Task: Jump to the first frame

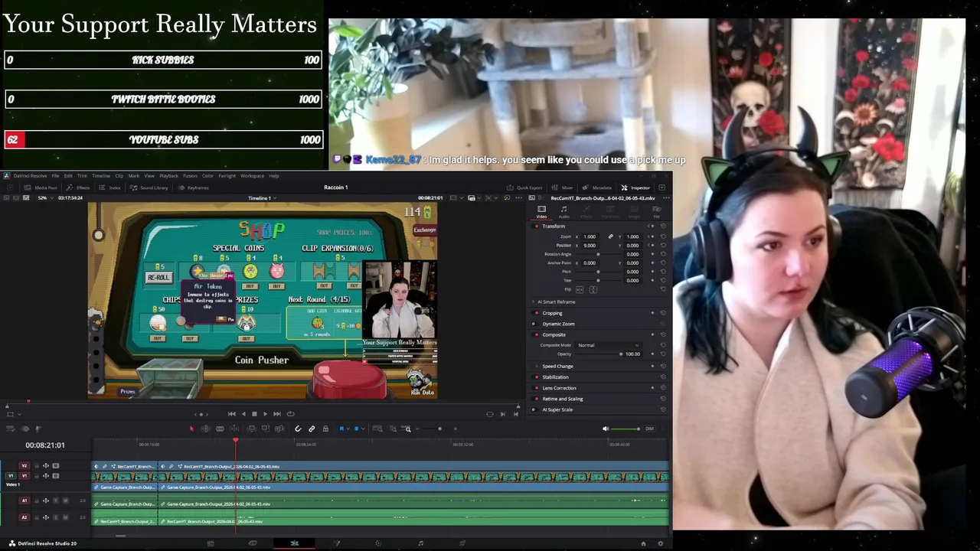Action: (x=232, y=414)
